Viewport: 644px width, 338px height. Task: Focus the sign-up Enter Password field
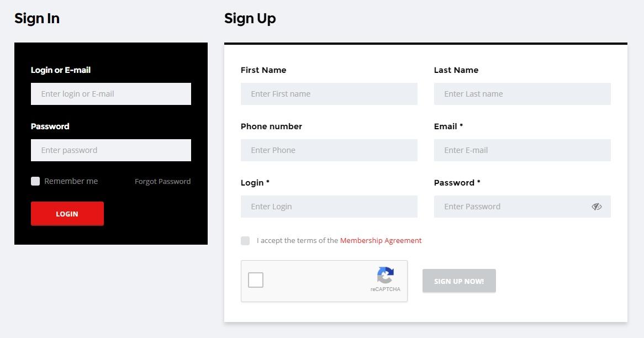522,207
